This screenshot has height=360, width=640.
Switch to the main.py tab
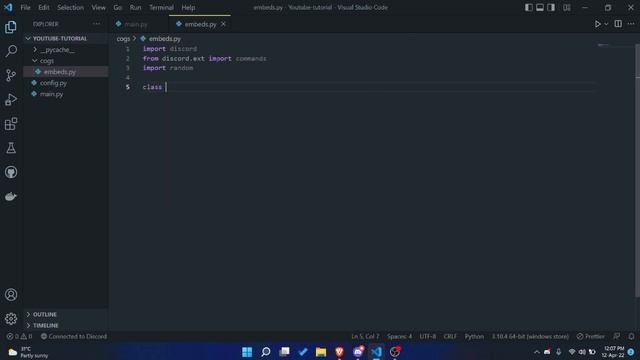coord(136,24)
